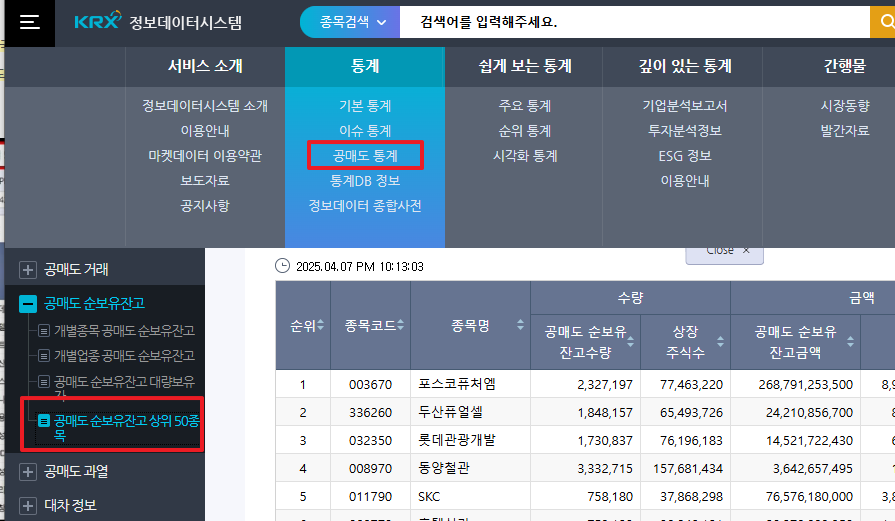Image resolution: width=895 pixels, height=521 pixels.
Task: Click 포스코퓨처엠 in the table
Action: pyautogui.click(x=457, y=384)
